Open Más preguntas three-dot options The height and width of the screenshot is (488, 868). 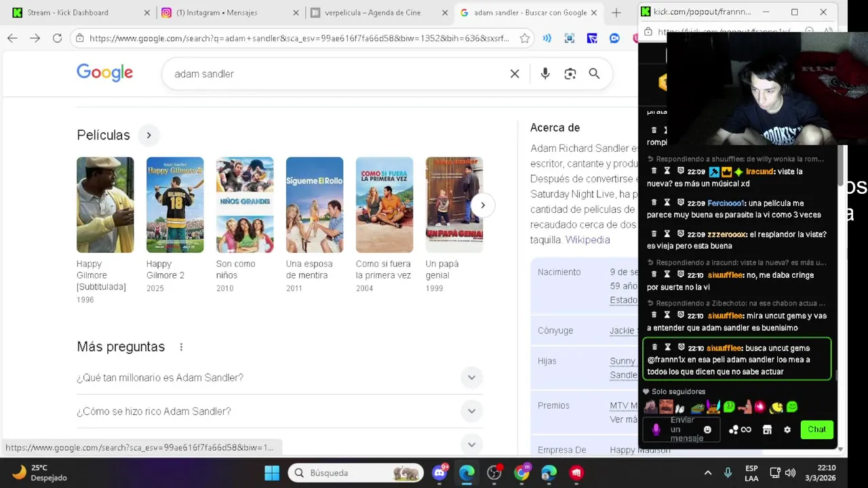click(x=181, y=347)
